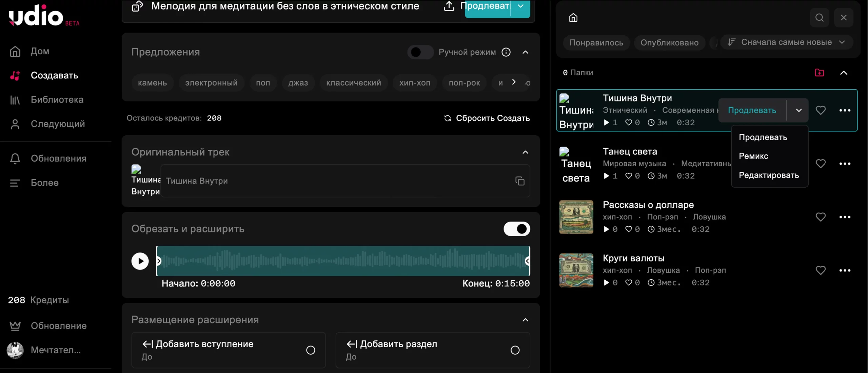The height and width of the screenshot is (373, 868).
Task: Click the share upload icon near prompt
Action: point(449,6)
